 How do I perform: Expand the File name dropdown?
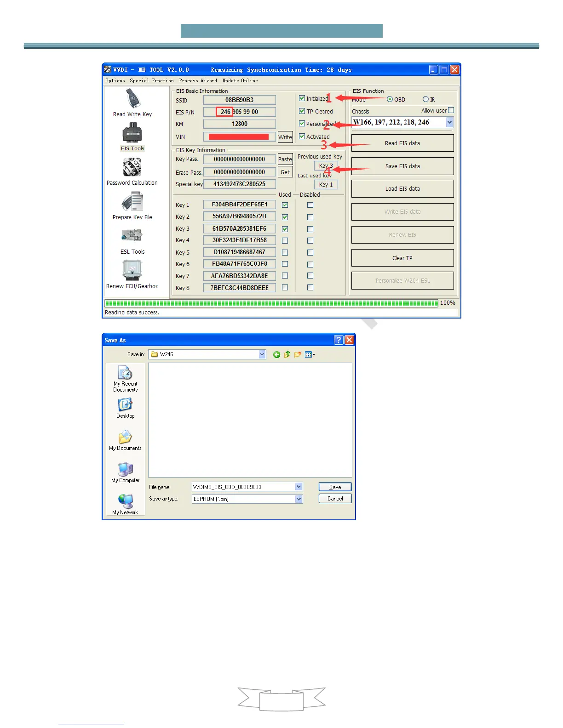[x=299, y=487]
